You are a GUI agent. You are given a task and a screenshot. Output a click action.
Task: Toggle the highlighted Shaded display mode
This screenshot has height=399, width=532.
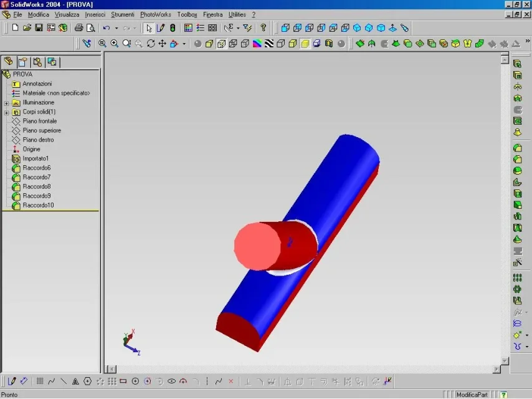click(305, 44)
